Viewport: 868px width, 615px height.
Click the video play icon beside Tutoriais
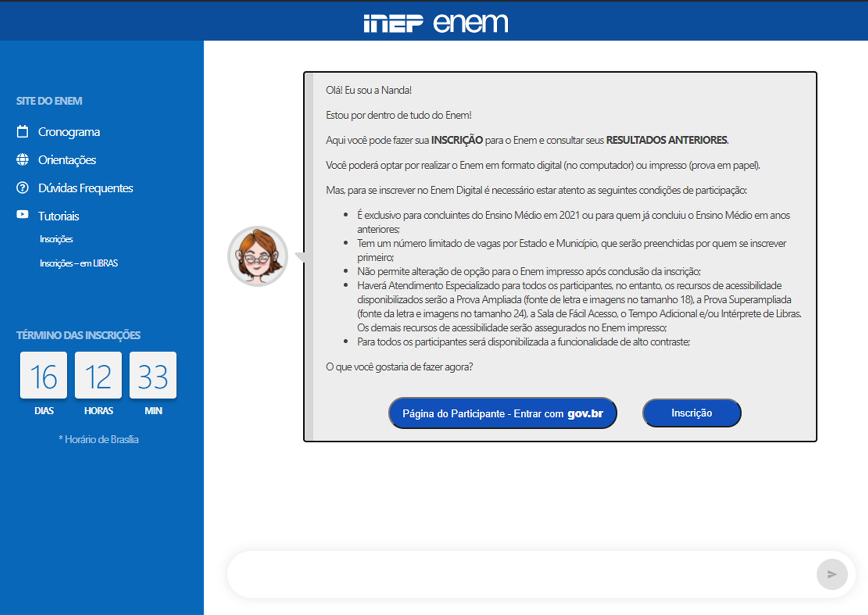point(22,214)
